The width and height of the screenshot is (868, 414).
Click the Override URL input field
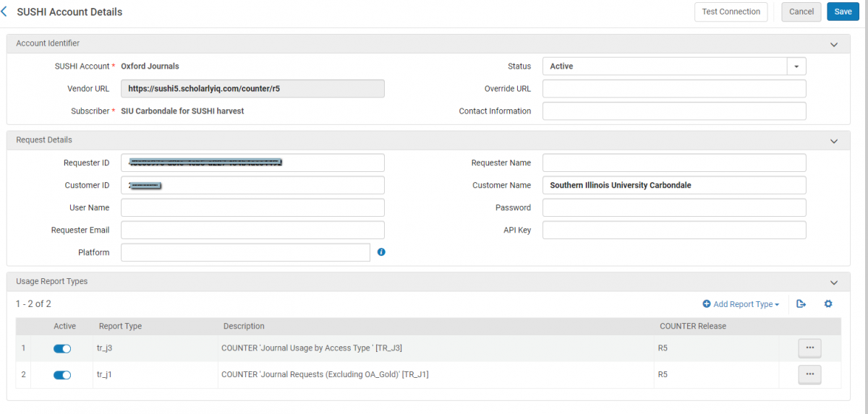(x=673, y=89)
